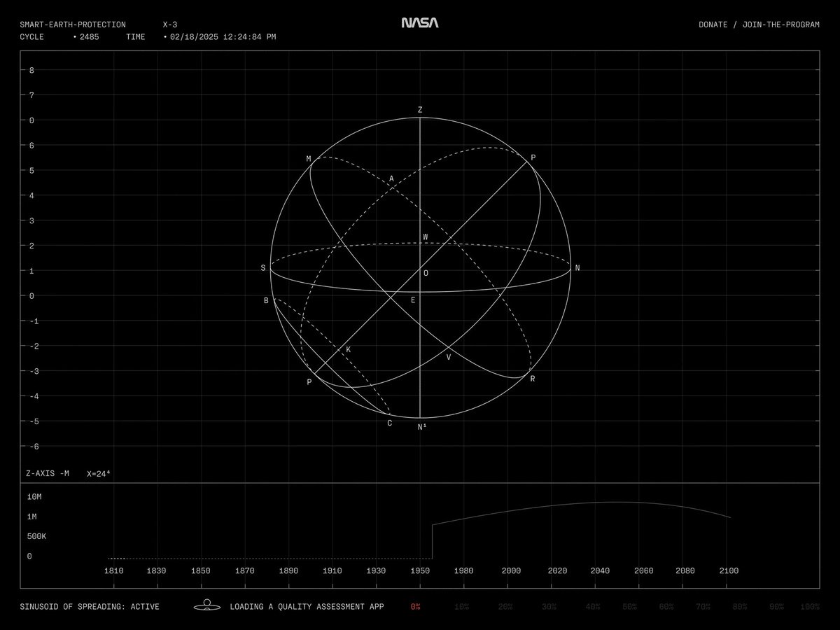Click the O center label of sphere
Viewport: 840px width, 630px height.
(426, 273)
